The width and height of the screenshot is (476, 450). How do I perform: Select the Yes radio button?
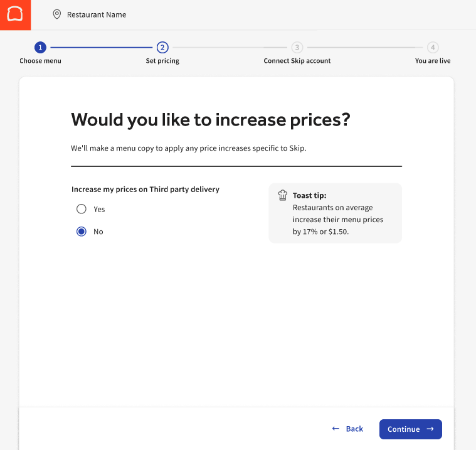tap(81, 209)
